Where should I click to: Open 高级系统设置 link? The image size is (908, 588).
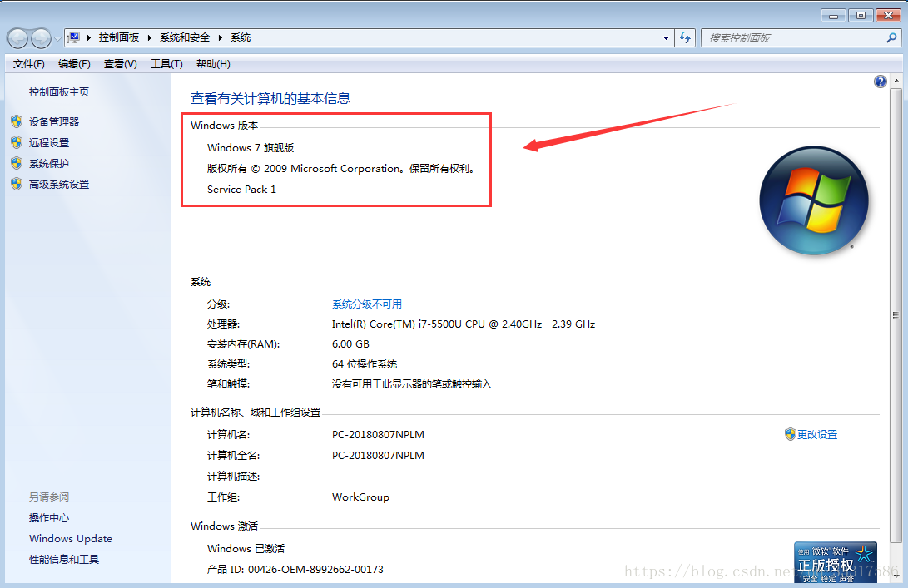click(59, 185)
